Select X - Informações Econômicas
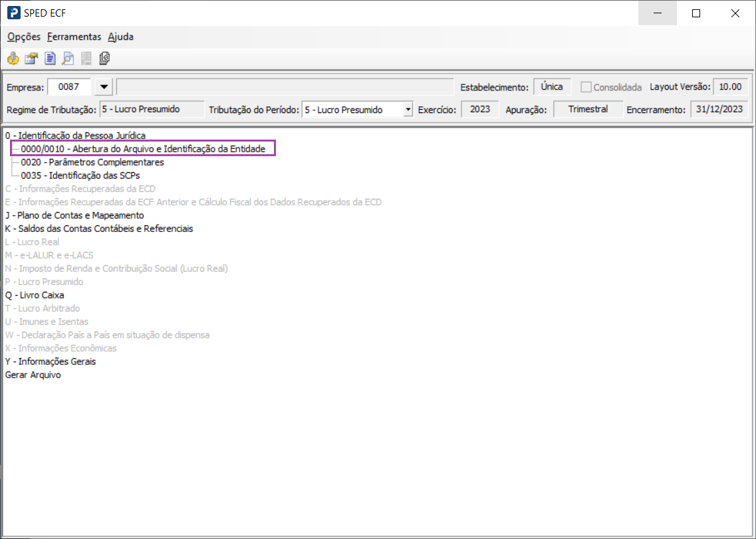Image resolution: width=756 pixels, height=539 pixels. (61, 348)
